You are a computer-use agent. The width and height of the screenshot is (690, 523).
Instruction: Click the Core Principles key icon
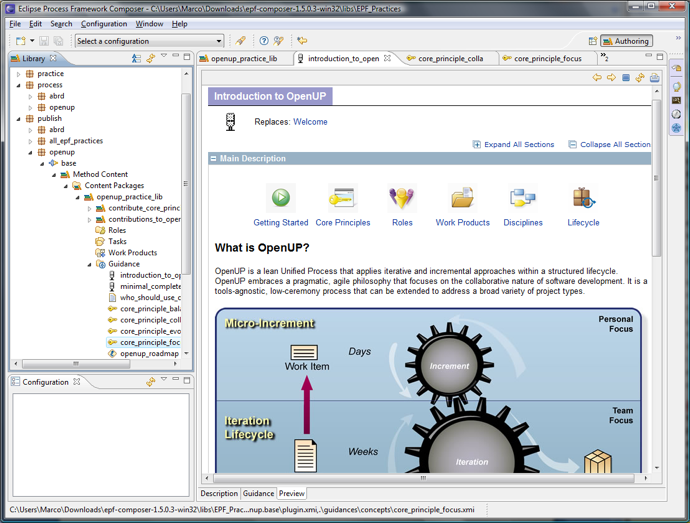point(342,198)
